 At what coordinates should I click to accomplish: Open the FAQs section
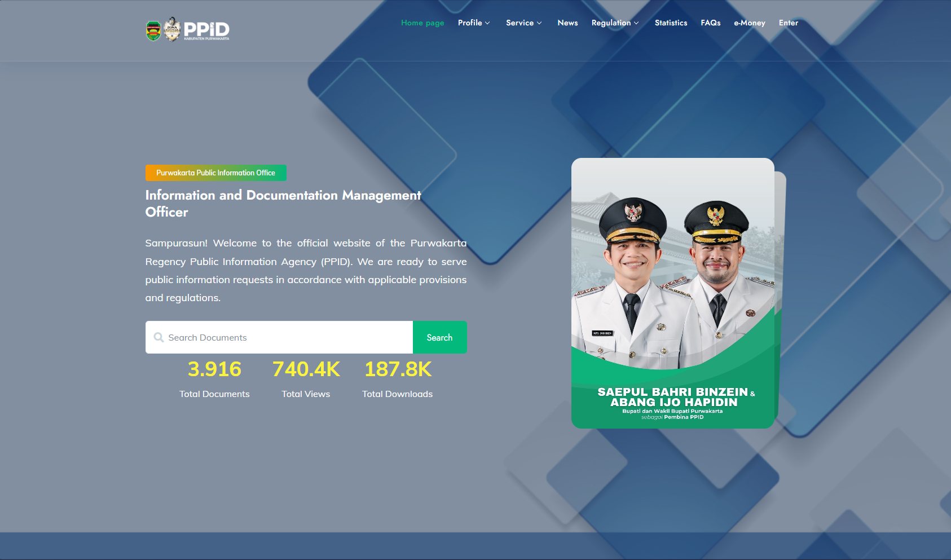point(711,23)
